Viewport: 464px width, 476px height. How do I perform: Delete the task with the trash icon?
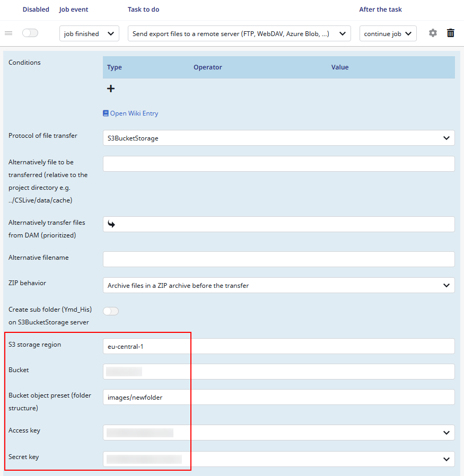[x=451, y=33]
